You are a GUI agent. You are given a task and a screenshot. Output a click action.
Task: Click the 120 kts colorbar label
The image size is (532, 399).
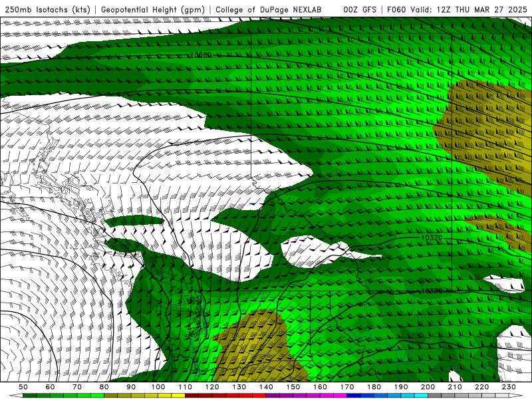pos(212,387)
